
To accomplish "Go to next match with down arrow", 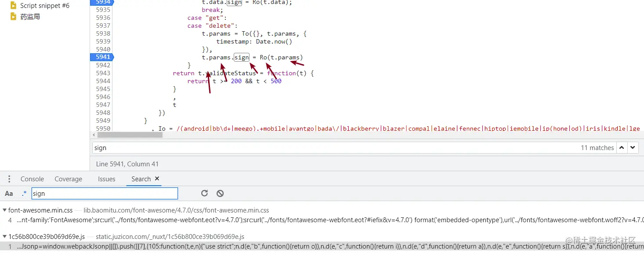I will tap(633, 148).
